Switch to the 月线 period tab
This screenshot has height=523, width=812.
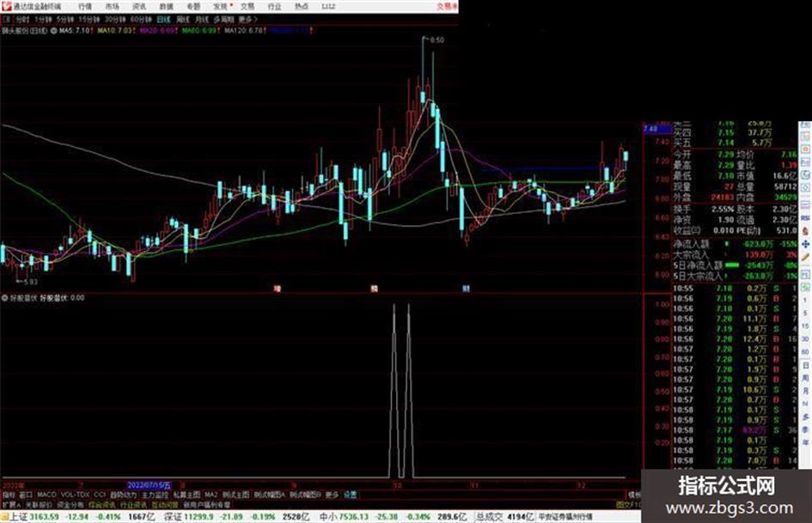pyautogui.click(x=201, y=19)
